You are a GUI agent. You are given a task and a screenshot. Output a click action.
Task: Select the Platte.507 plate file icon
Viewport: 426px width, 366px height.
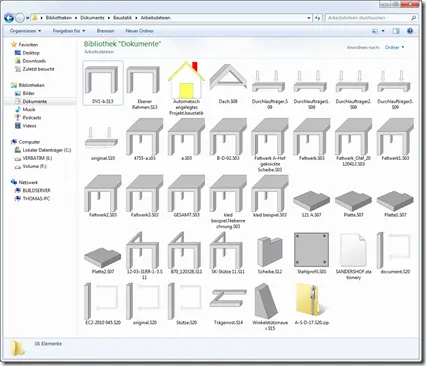point(353,201)
